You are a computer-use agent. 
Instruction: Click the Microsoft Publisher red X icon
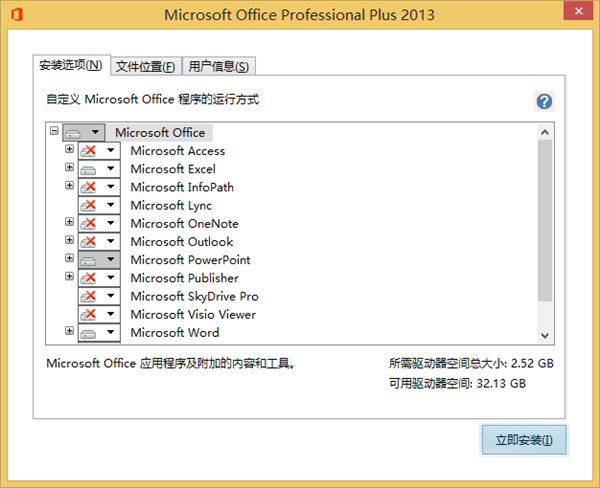88,278
